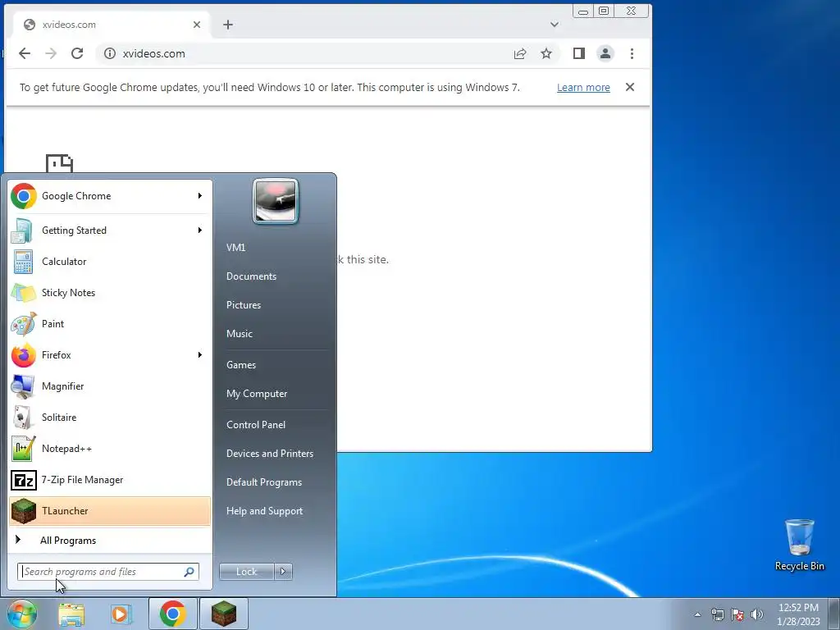Click the volume speaker tray icon
The width and height of the screenshot is (840, 630).
pyautogui.click(x=757, y=614)
